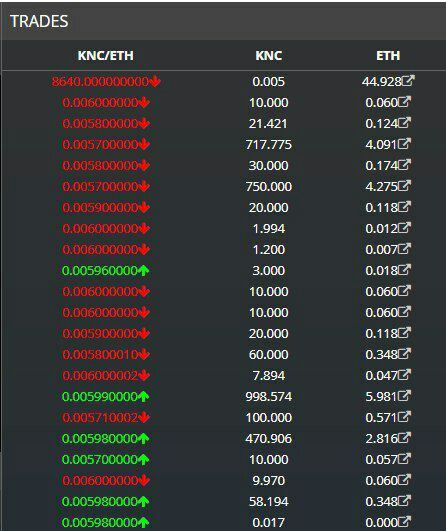Click the 9.970 KNC amount
This screenshot has width=446, height=531.
click(269, 481)
